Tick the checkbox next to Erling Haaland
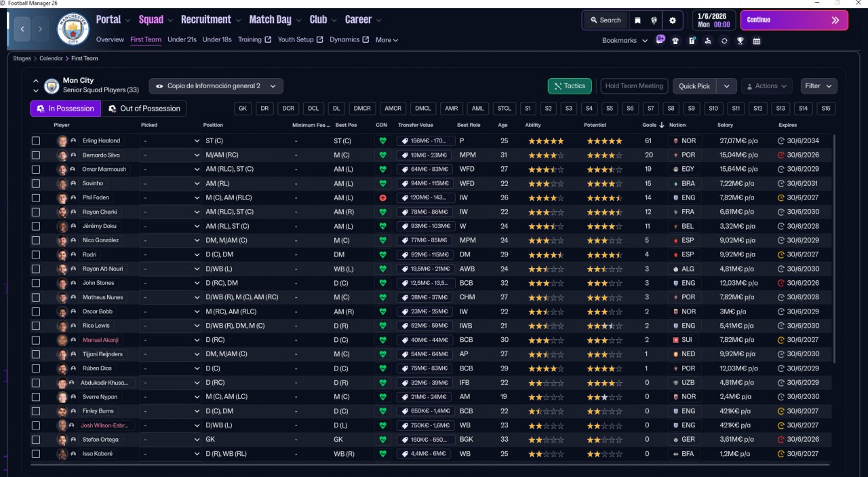Screen dimensions: 868x477 (x=36, y=141)
